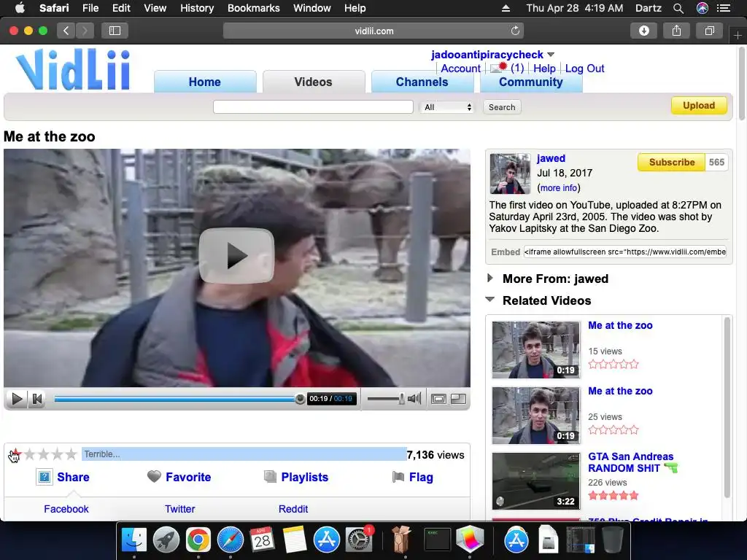
Task: Click the play button in player controls
Action: coord(17,399)
